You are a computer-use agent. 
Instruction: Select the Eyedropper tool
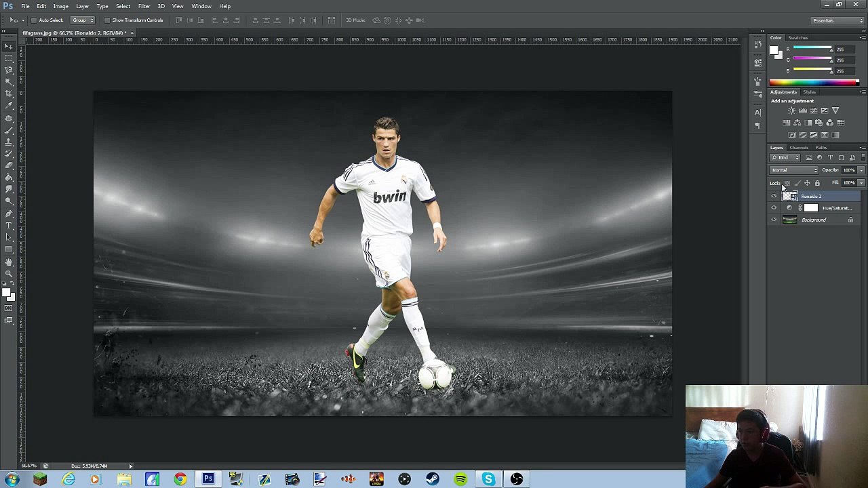coord(9,105)
